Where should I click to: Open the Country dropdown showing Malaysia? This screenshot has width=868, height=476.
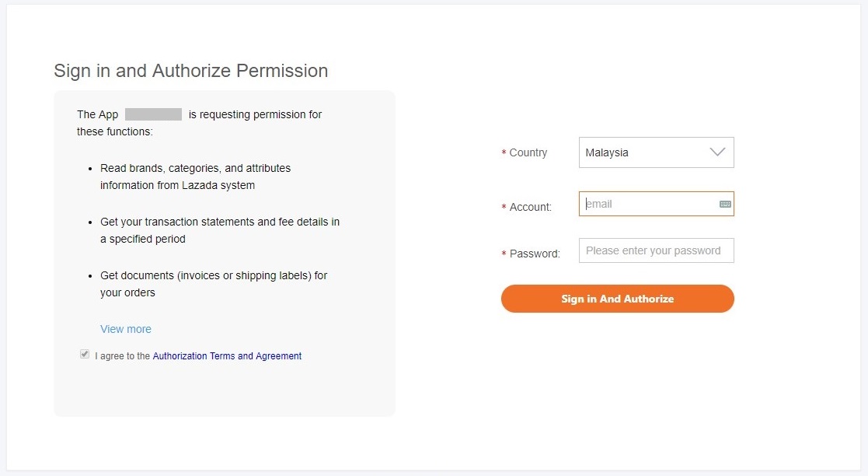(x=656, y=152)
